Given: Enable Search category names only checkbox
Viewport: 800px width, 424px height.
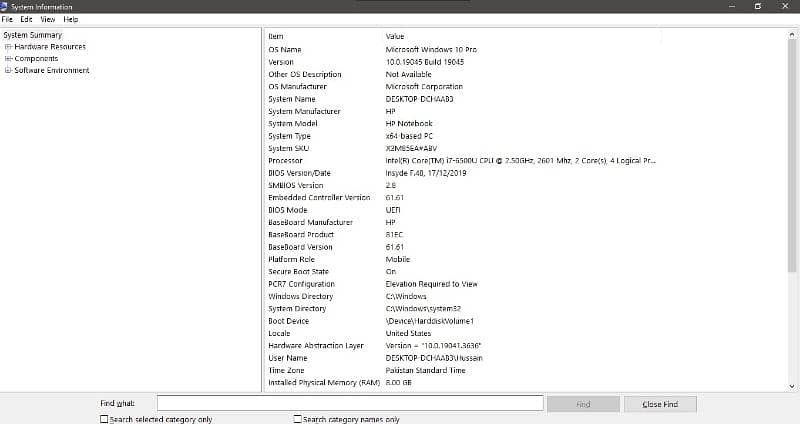Looking at the screenshot, I should tap(298, 419).
